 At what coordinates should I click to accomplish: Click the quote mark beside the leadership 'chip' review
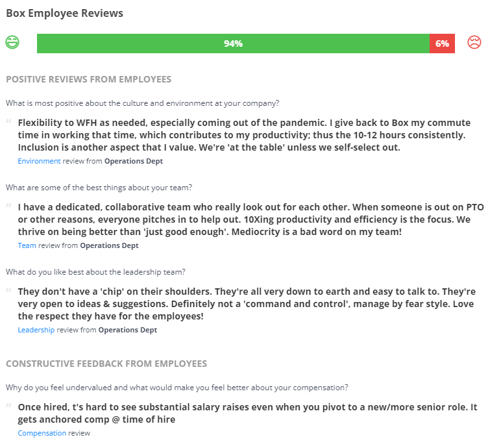(x=8, y=290)
